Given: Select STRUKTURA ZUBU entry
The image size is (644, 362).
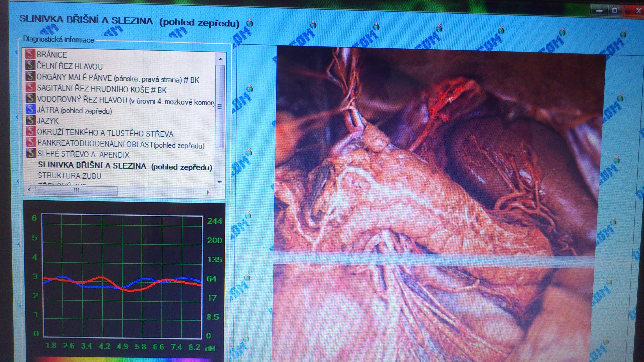Looking at the screenshot, I should click(69, 176).
